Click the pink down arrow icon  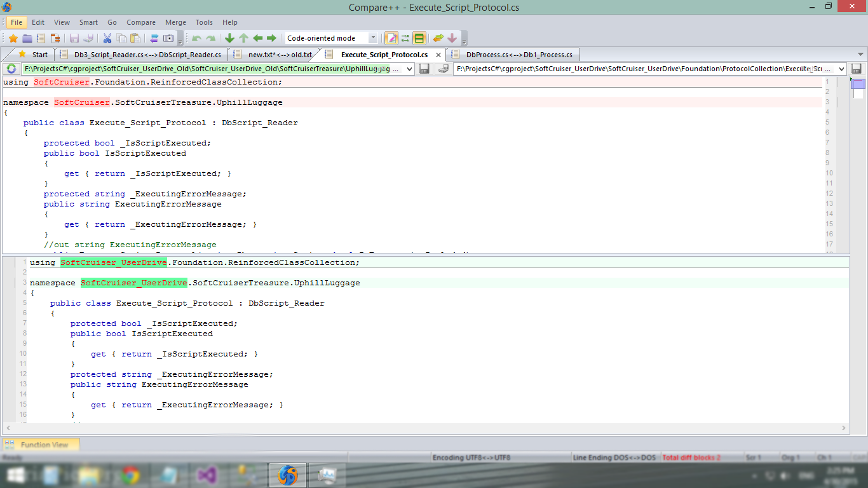coord(452,38)
